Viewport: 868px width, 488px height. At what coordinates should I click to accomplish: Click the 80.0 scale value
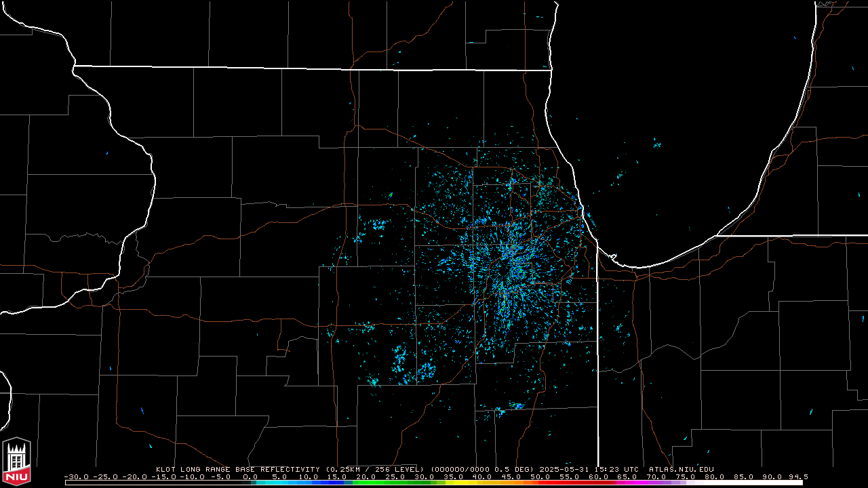(714, 476)
